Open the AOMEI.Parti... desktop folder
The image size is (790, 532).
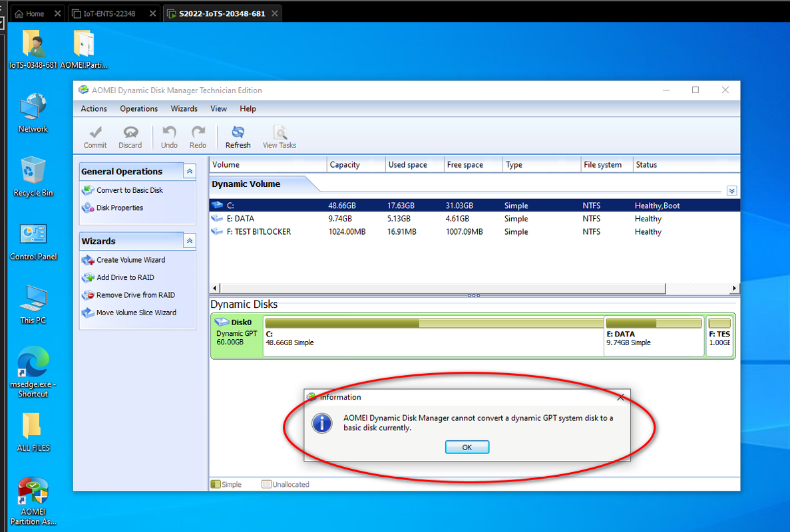pos(84,49)
